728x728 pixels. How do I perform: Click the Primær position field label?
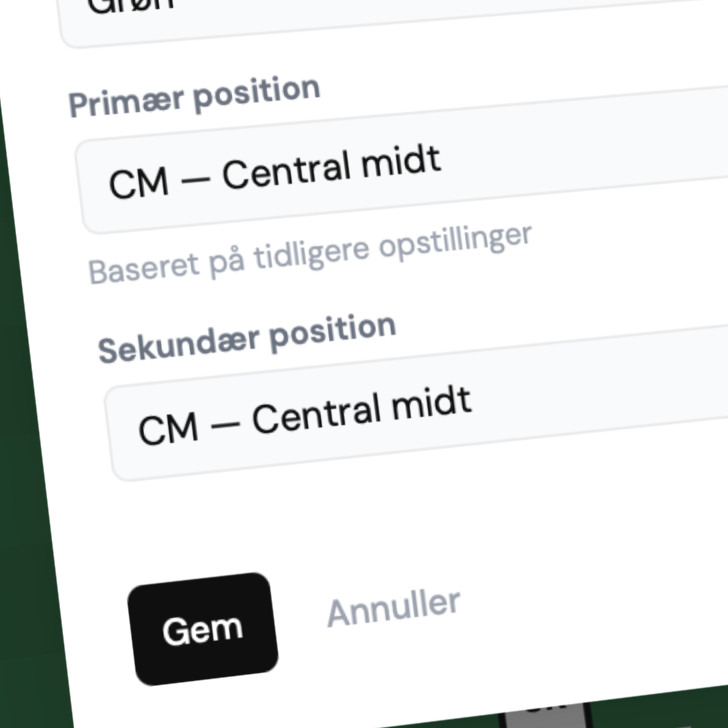click(x=194, y=97)
